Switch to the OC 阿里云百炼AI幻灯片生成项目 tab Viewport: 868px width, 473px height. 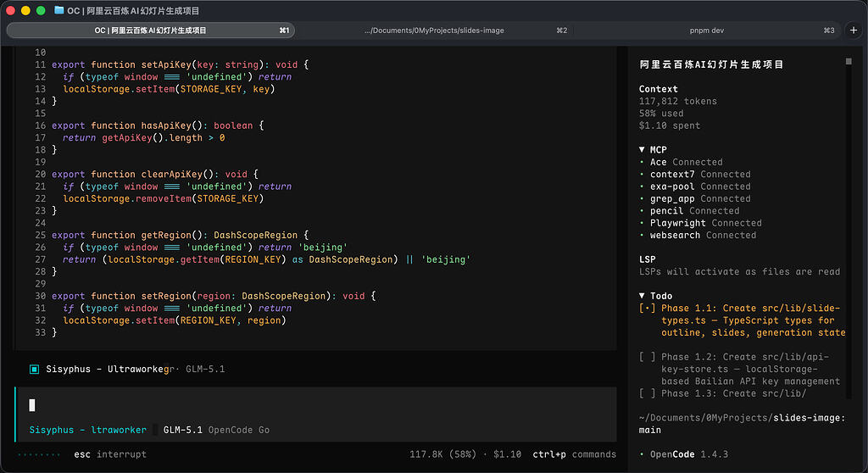pyautogui.click(x=151, y=31)
